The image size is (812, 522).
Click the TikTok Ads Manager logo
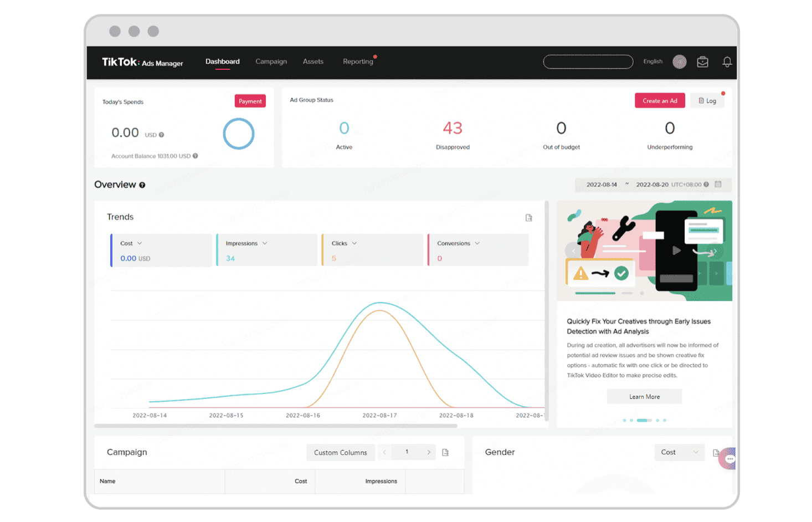coord(142,62)
